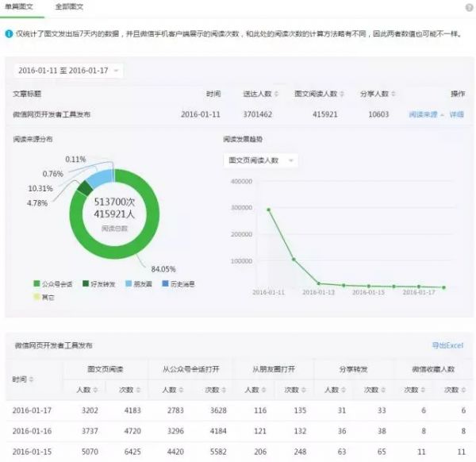
Task: Click article title 微信网页开发者工具发布 in top table
Action: [52, 114]
